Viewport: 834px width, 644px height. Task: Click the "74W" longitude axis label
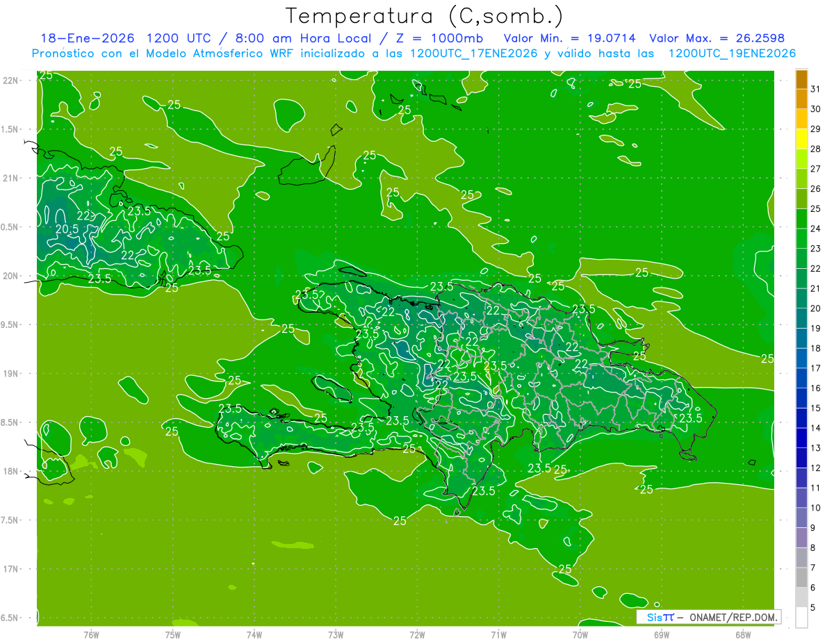(254, 634)
